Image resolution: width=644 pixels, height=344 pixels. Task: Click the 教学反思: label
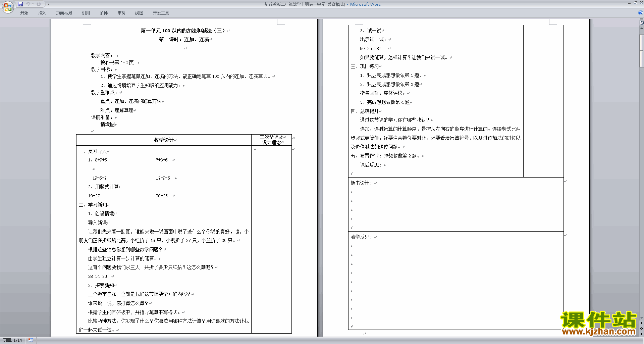coord(362,237)
